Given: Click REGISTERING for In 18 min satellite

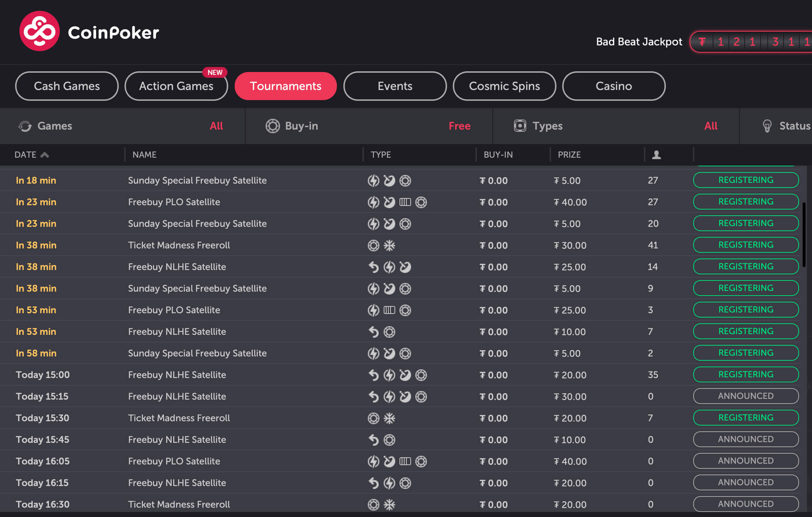Looking at the screenshot, I should 746,180.
